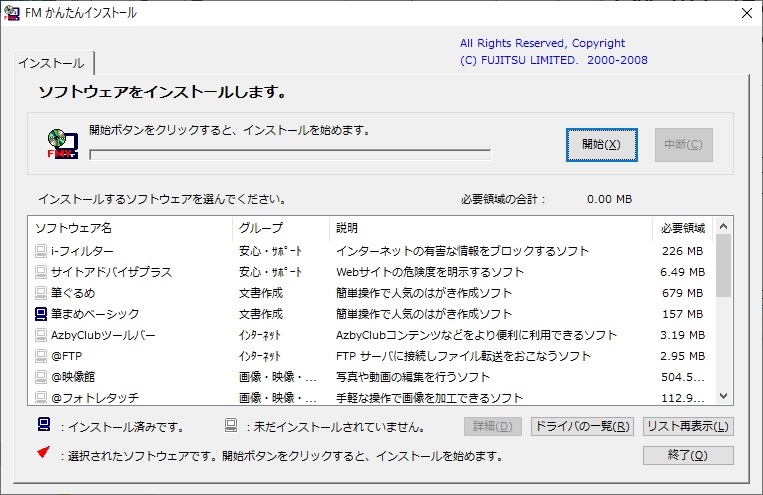
Task: Select the @FTP entry
Action: point(67,356)
